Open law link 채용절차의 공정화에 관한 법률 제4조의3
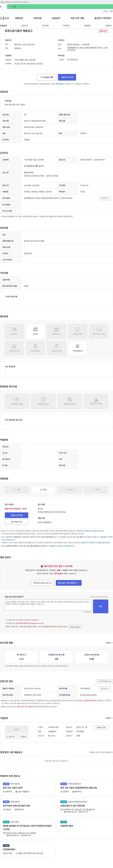The height and width of the screenshot is (868, 113). click(x=90, y=531)
